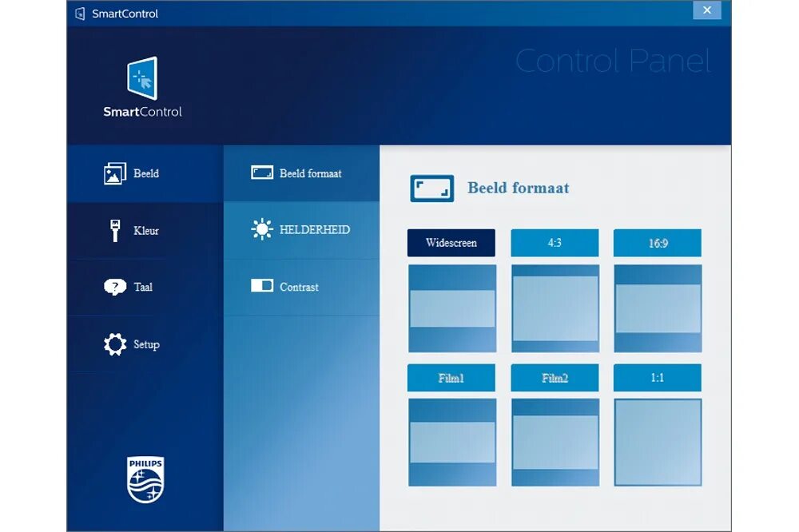The width and height of the screenshot is (799, 532).
Task: Click the Setup gear icon
Action: pos(114,344)
